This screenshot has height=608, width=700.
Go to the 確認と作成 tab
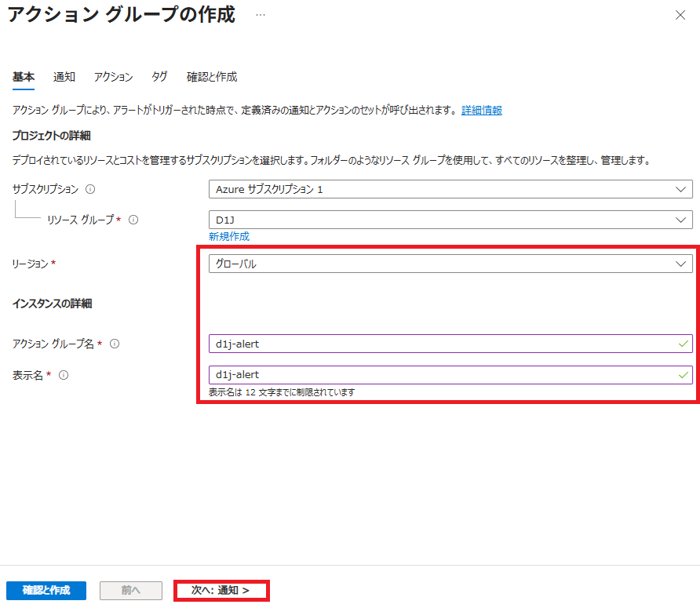point(212,77)
